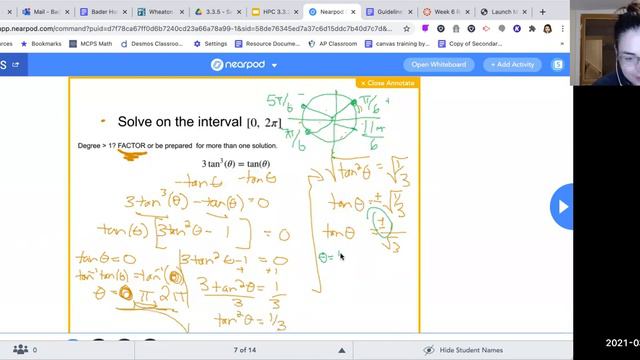Image resolution: width=640 pixels, height=360 pixels.
Task: Open the Chrome profile avatar
Action: (x=547, y=29)
